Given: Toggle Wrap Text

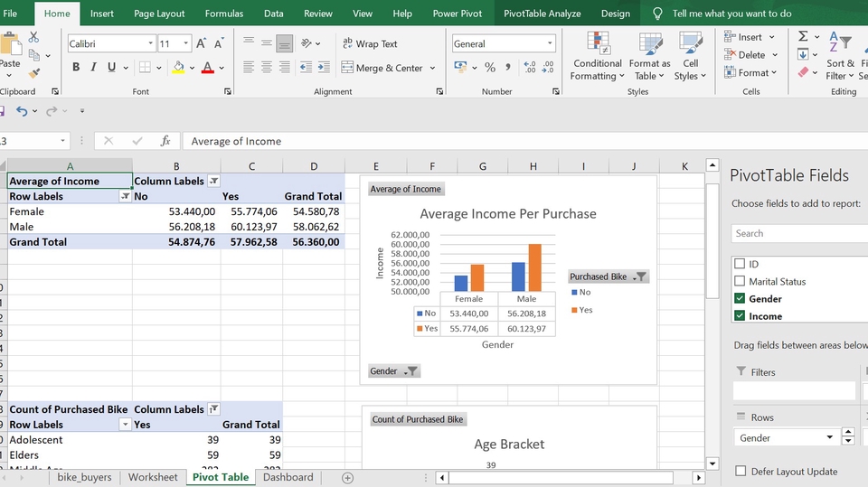Looking at the screenshot, I should pyautogui.click(x=370, y=43).
